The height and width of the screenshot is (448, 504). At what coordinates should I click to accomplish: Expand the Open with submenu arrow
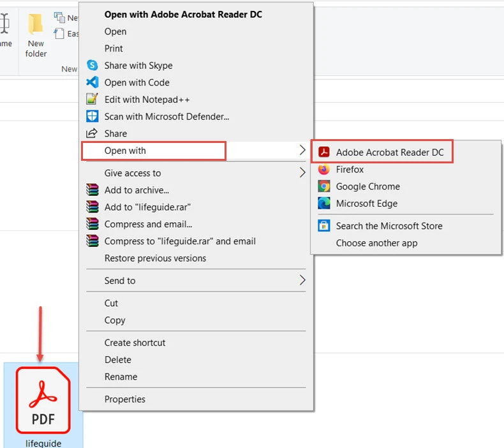[302, 150]
